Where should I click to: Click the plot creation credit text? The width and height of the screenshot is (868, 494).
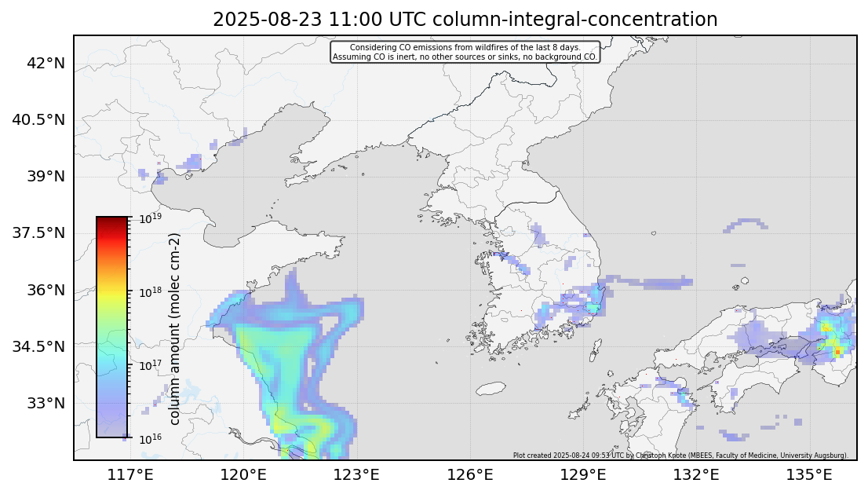680,455
